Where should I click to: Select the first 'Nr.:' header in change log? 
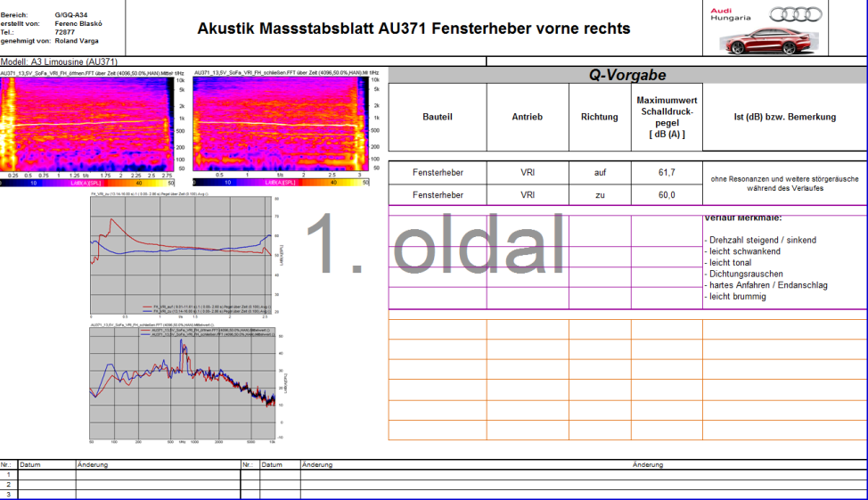[6, 464]
